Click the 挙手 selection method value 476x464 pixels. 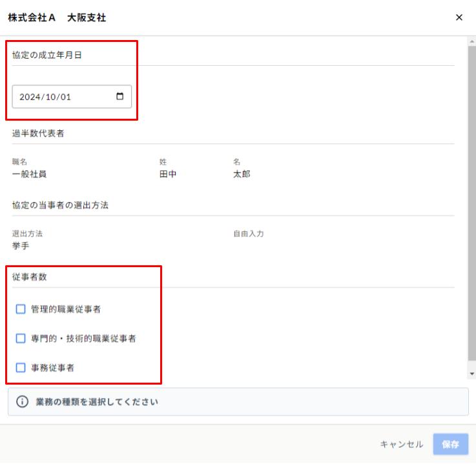(21, 246)
